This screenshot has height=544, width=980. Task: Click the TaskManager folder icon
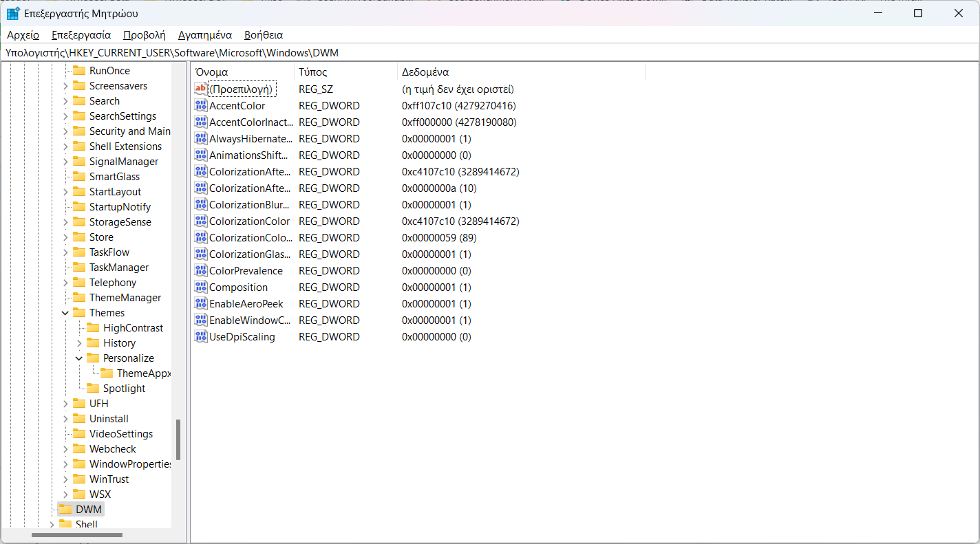78,268
